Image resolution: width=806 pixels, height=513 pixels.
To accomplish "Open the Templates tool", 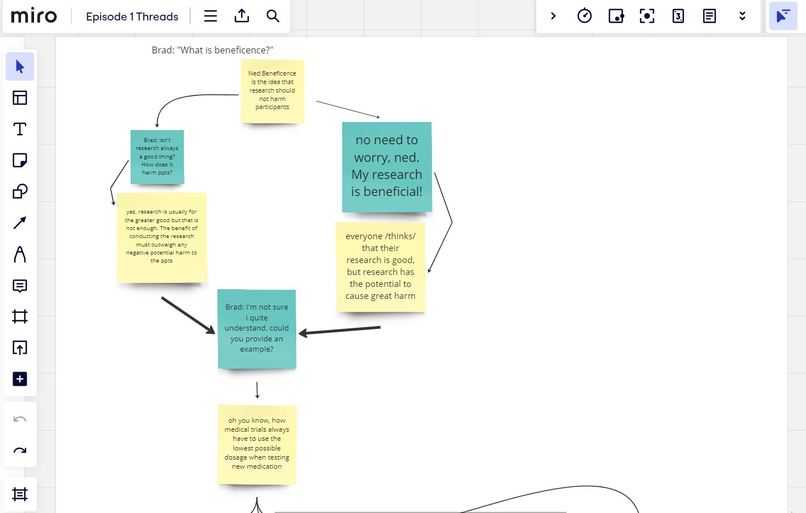I will click(20, 98).
